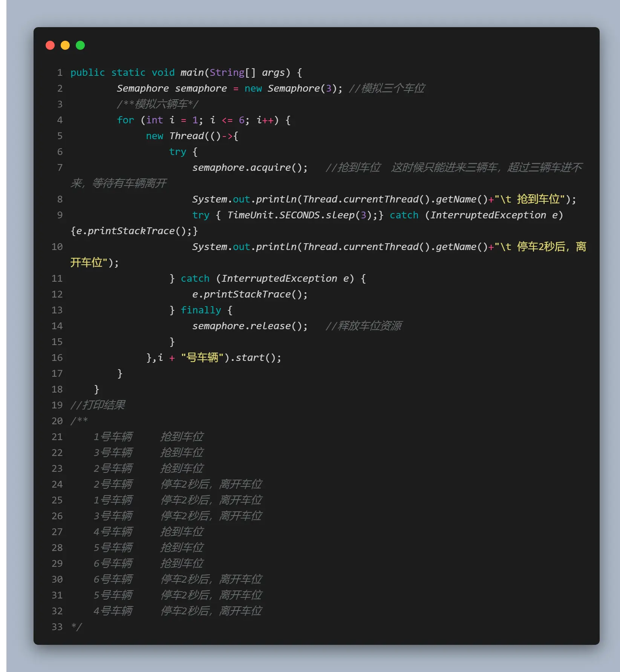
Task: Click the red close dot
Action: click(50, 45)
